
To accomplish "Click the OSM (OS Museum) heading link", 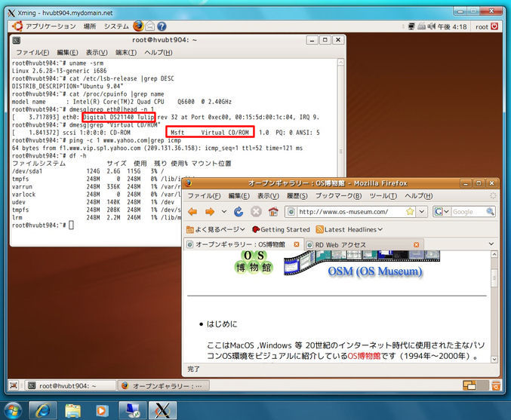I will click(375, 271).
